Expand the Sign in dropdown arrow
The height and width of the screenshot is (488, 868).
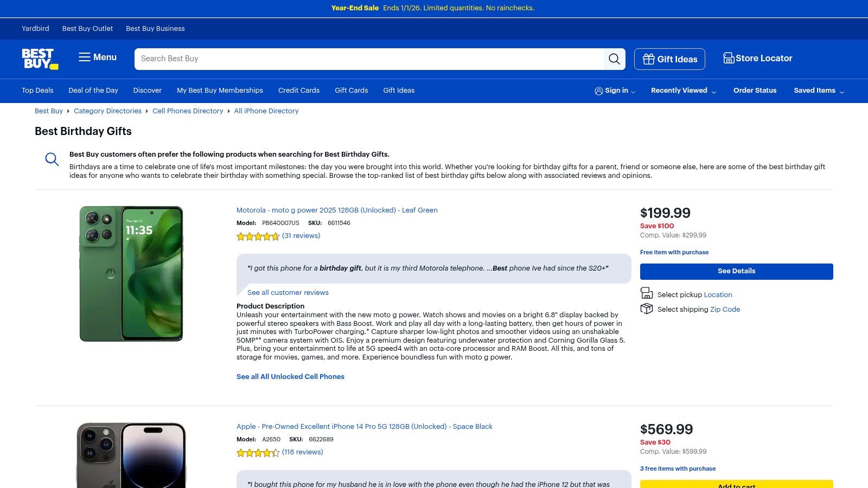[633, 92]
